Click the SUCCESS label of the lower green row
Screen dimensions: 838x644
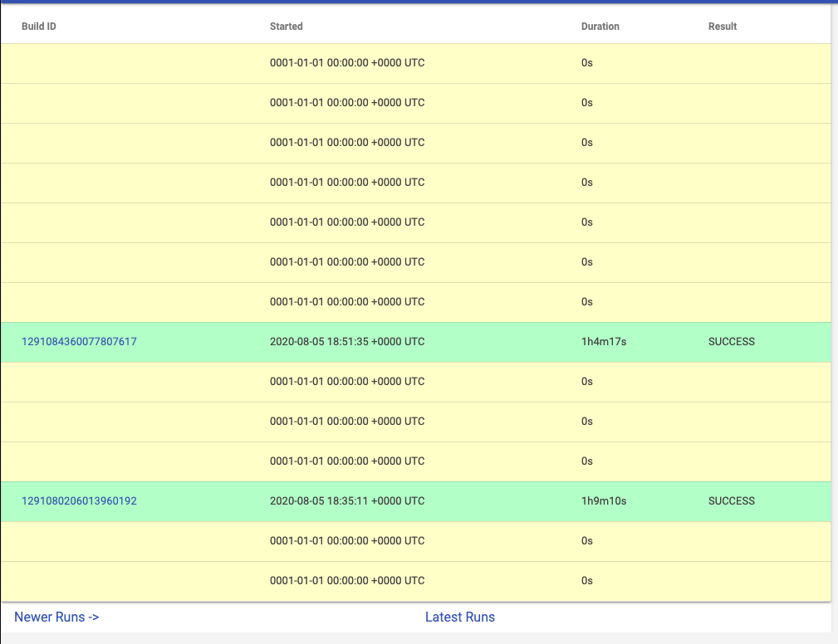(x=731, y=500)
